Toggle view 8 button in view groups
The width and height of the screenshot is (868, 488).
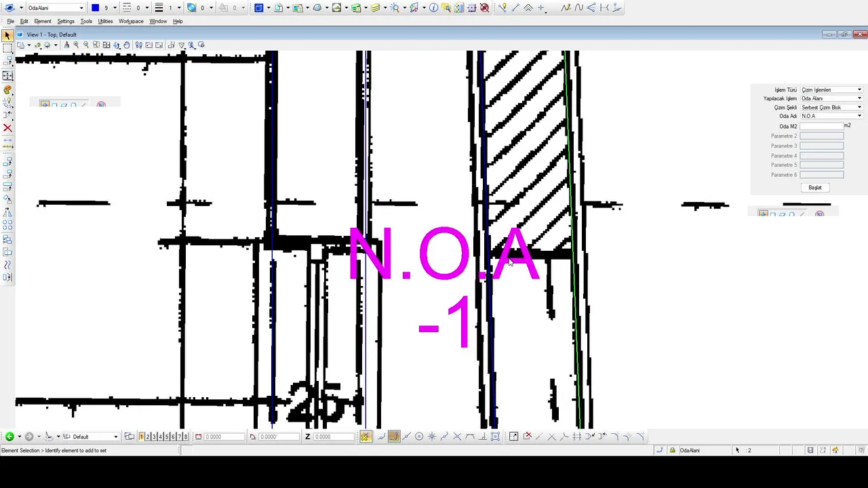click(185, 436)
